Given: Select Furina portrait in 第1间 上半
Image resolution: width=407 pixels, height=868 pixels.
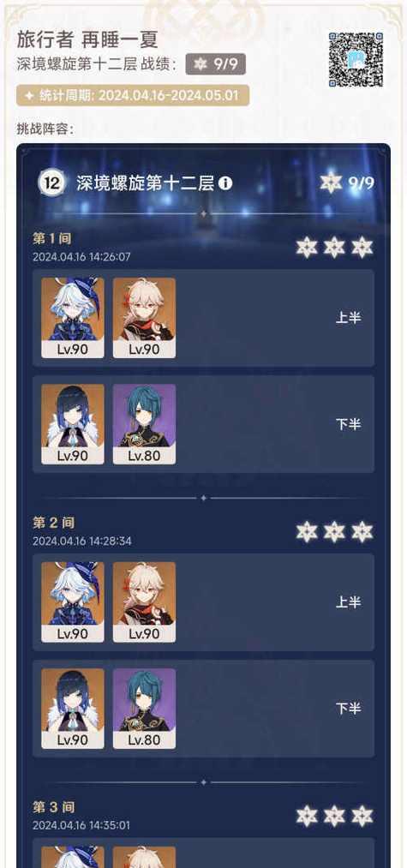Looking at the screenshot, I should pos(73,318).
